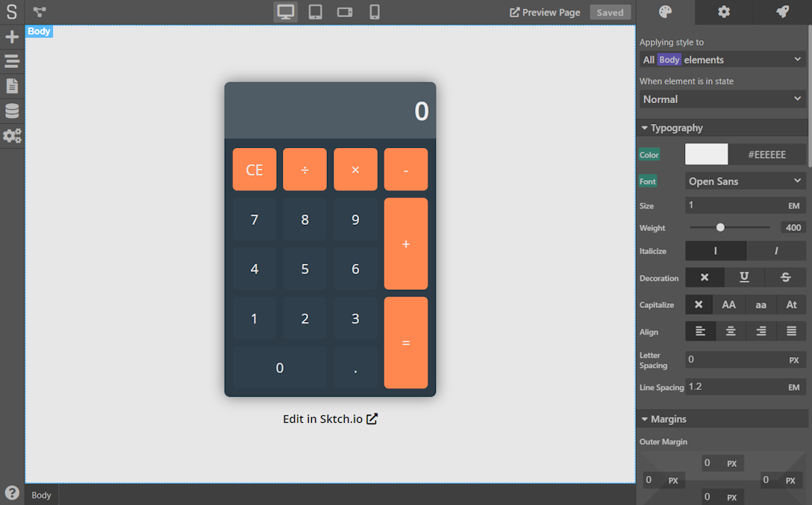The width and height of the screenshot is (812, 505).
Task: Open the publish rocket panel
Action: coord(781,12)
